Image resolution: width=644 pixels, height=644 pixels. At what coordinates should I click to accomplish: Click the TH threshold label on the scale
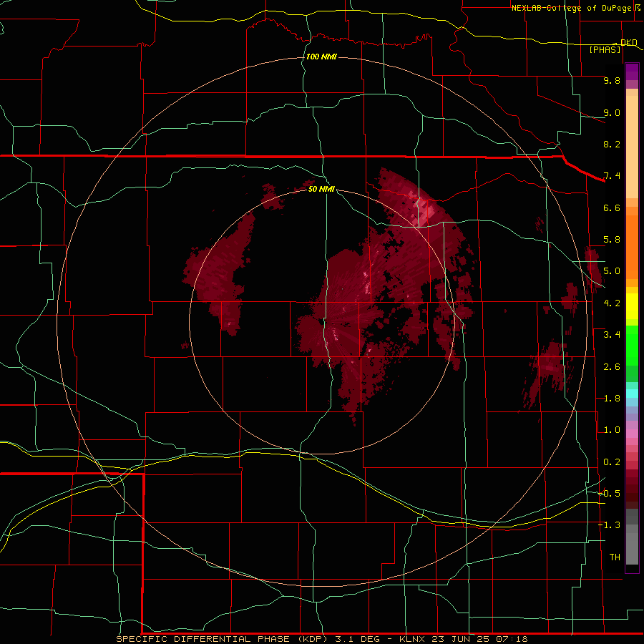(x=615, y=557)
